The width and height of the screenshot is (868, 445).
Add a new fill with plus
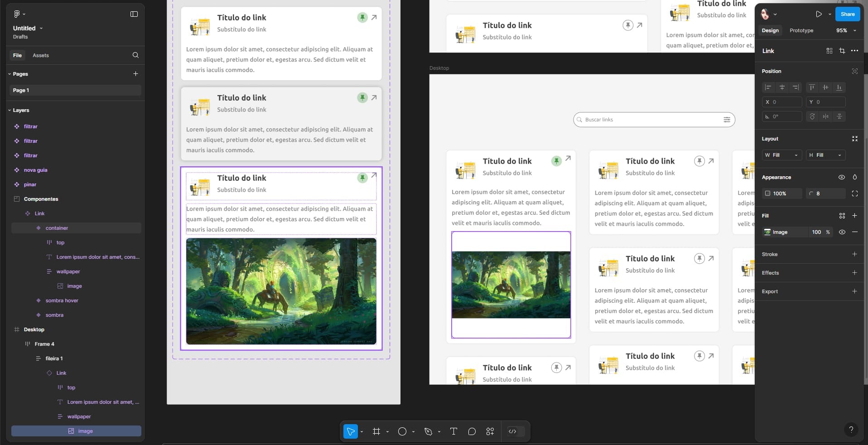(854, 216)
